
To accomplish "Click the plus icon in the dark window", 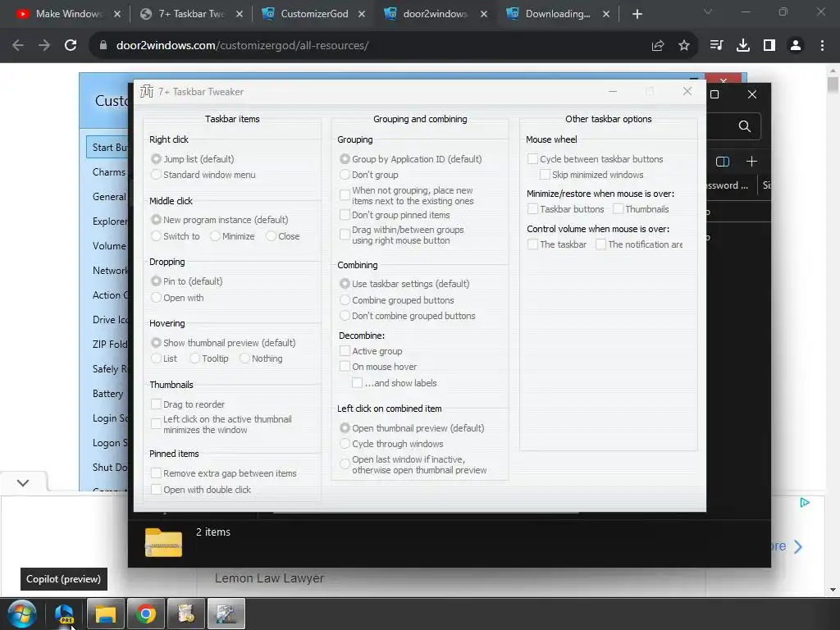I will point(751,162).
